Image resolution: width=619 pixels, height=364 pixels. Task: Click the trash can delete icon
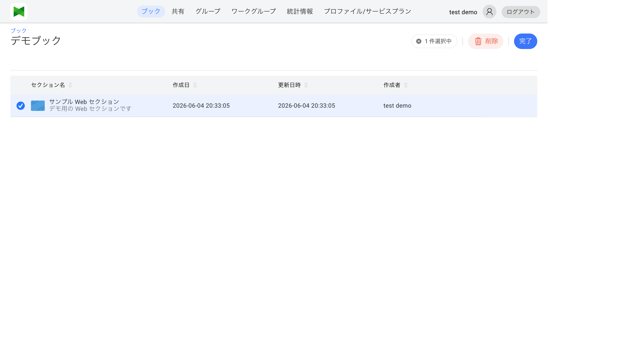[478, 41]
